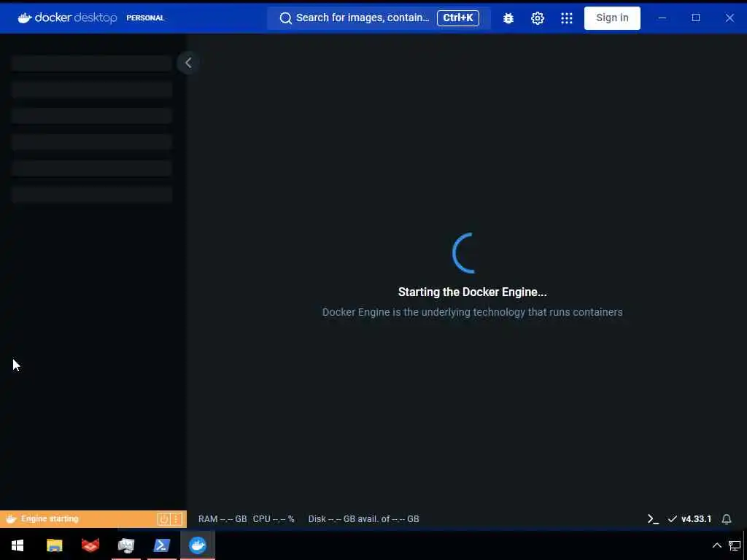
Task: Open notifications bell icon
Action: pos(726,519)
